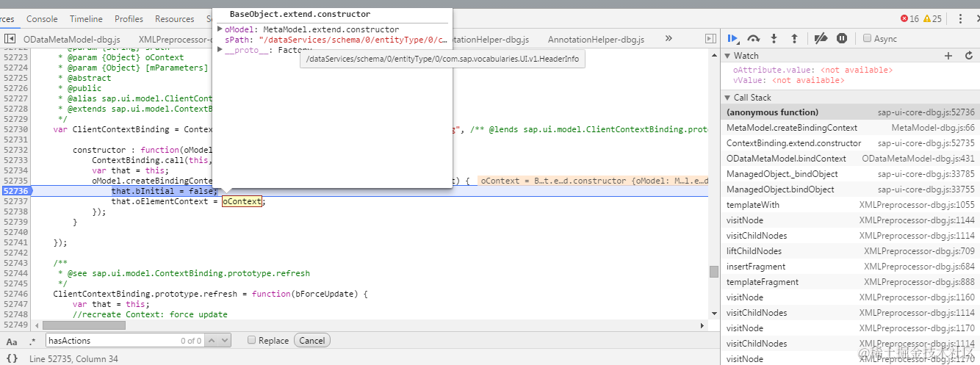Viewport: 980px width, 365px height.
Task: Select MetaModel.createBindingContext call frame
Action: tap(850, 128)
